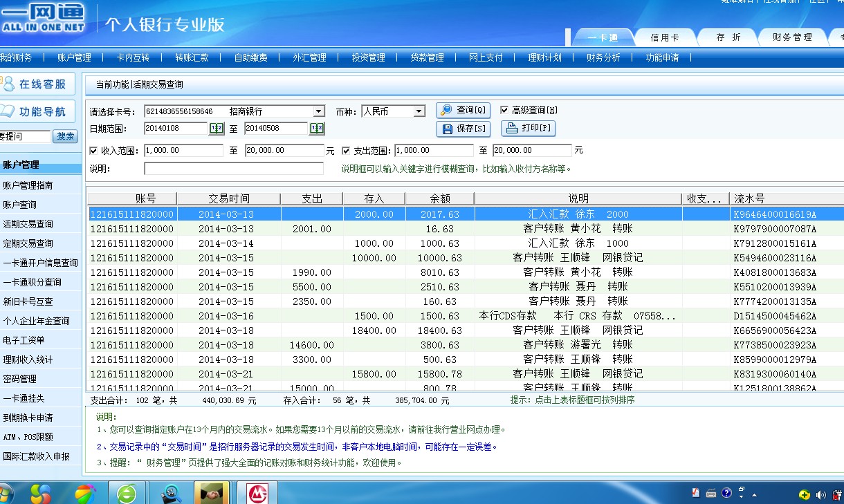The width and height of the screenshot is (844, 504).
Task: Uncheck the 收入范围 income range checkbox
Action: click(93, 151)
